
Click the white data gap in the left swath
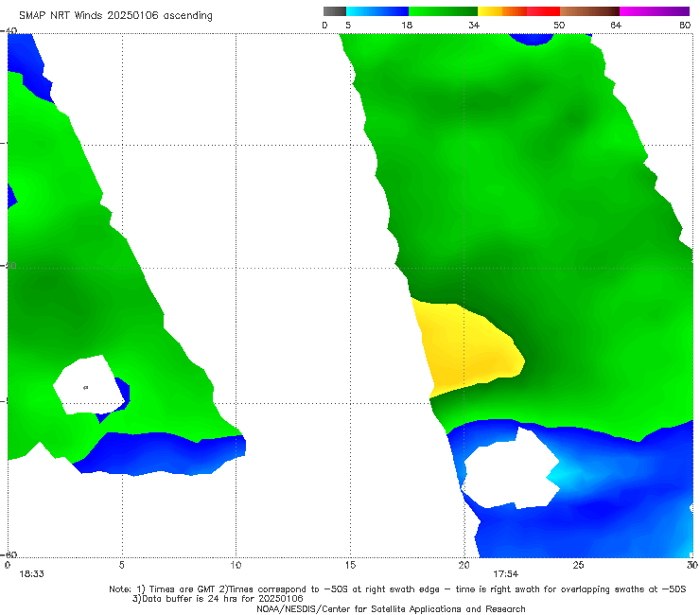click(x=88, y=385)
